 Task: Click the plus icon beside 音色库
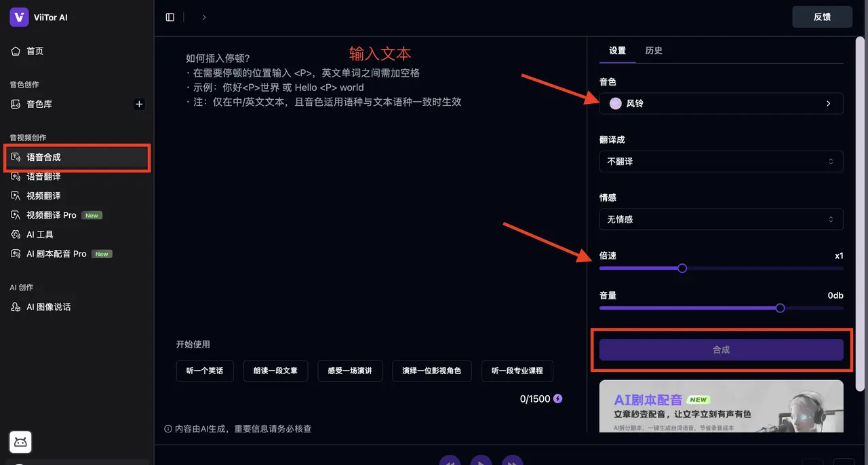coord(139,104)
